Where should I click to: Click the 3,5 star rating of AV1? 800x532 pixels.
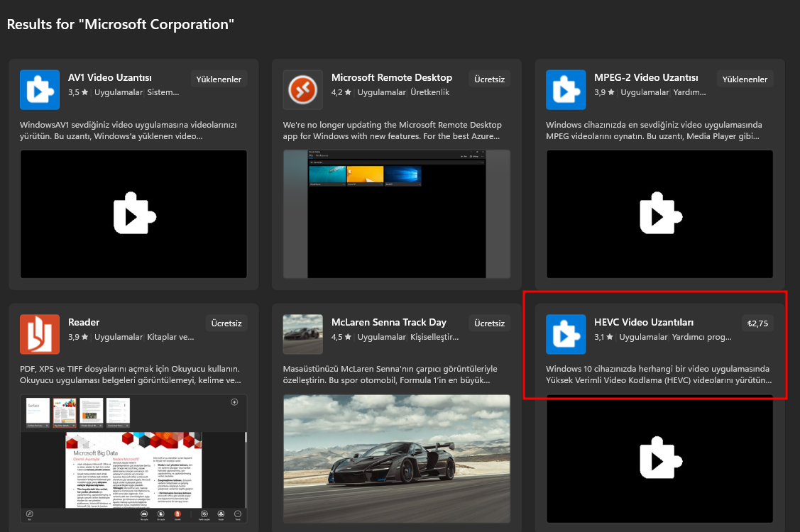tap(78, 92)
